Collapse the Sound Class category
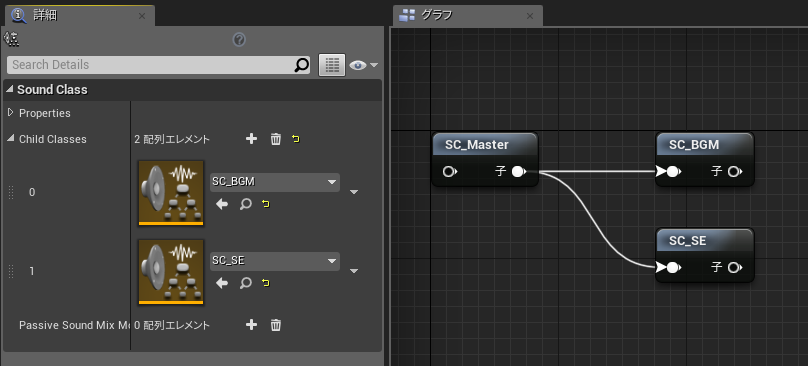Screen dimensions: 808x366 point(10,89)
